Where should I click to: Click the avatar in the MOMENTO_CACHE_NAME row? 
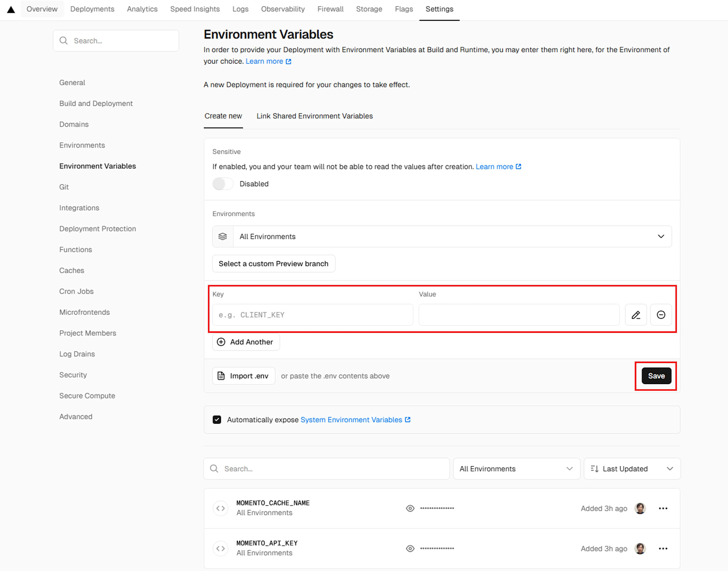pos(640,508)
